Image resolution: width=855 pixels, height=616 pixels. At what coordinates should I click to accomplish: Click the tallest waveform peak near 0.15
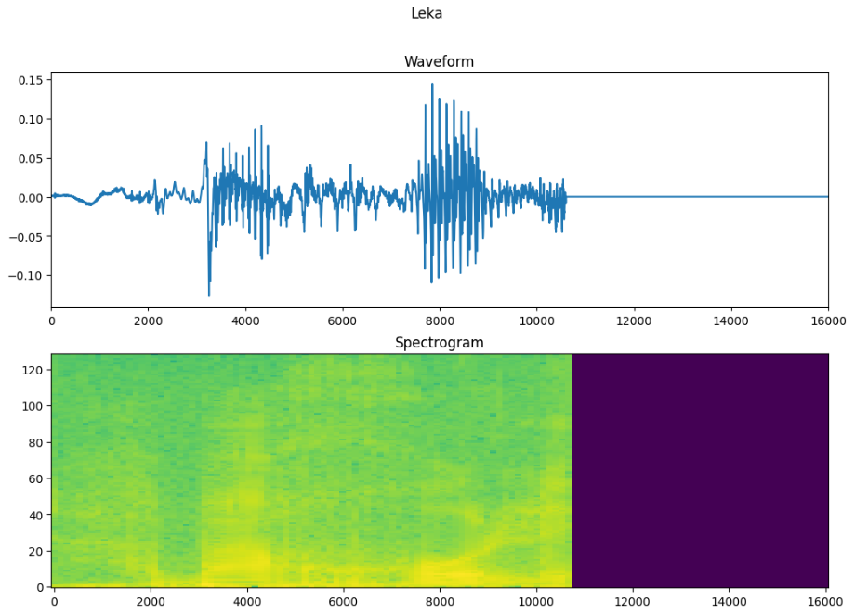[x=432, y=85]
